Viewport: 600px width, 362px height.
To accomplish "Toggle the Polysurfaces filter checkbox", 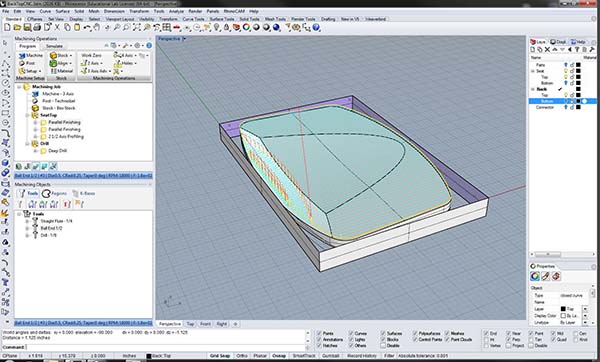I will tap(415, 333).
